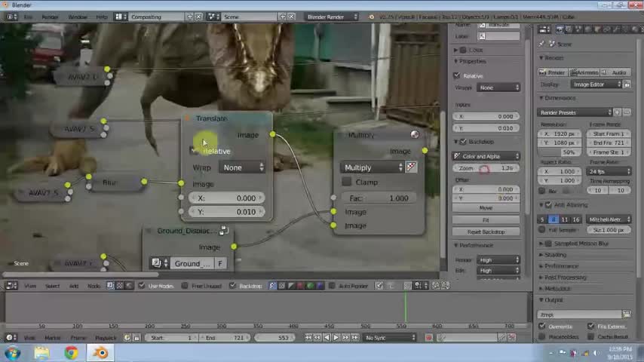The width and height of the screenshot is (644, 362).
Task: Click the Animation render button
Action: tap(584, 72)
